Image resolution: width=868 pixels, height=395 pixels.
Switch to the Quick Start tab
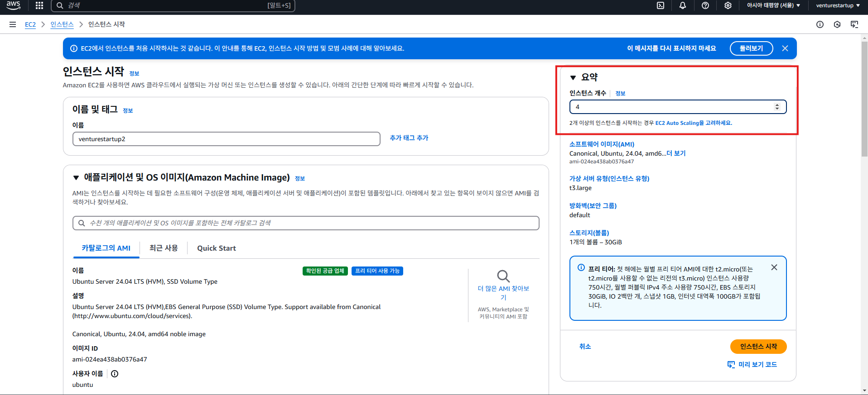[x=217, y=248]
